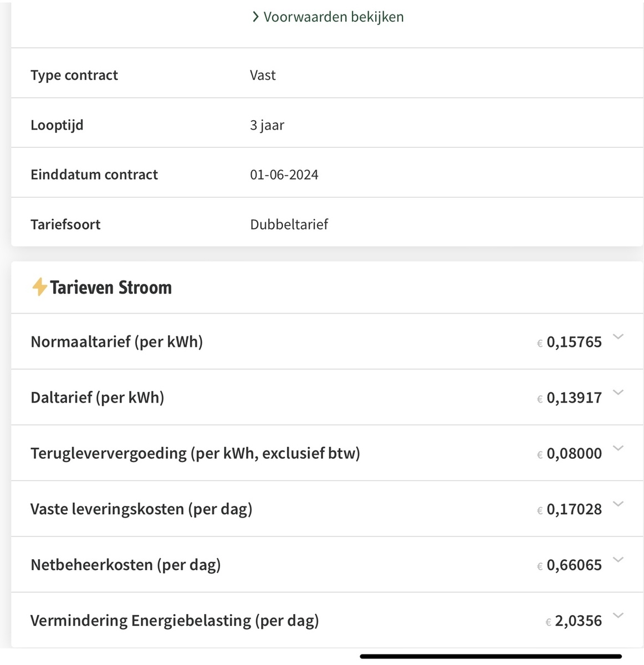Viewport: 644px width, 665px height.
Task: Click Normaaltarief (per kWh) row label
Action: point(116,342)
